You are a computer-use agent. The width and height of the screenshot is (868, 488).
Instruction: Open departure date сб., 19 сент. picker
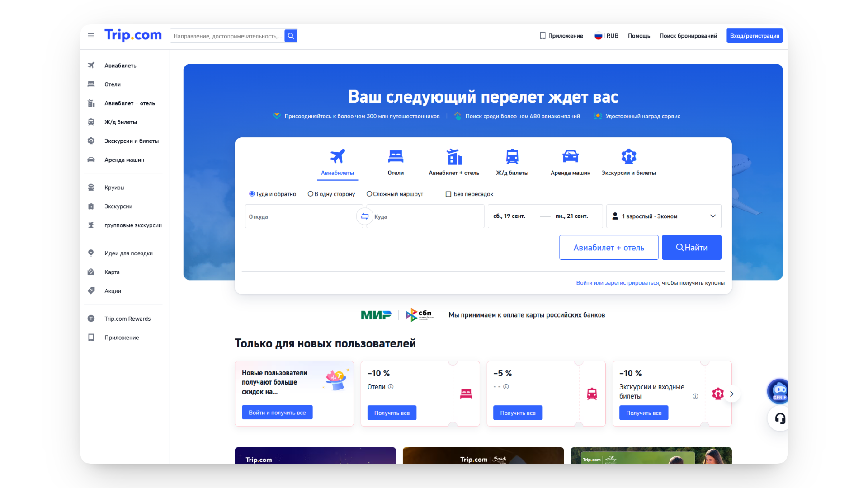509,216
